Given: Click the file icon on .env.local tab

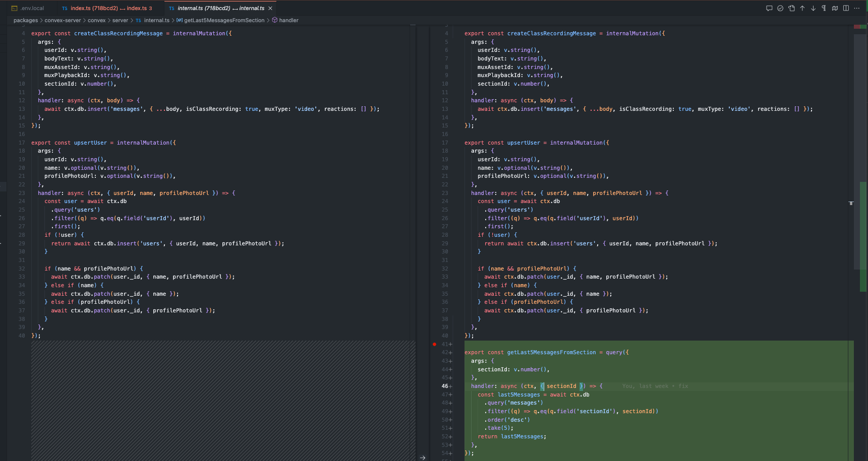Looking at the screenshot, I should [x=14, y=9].
